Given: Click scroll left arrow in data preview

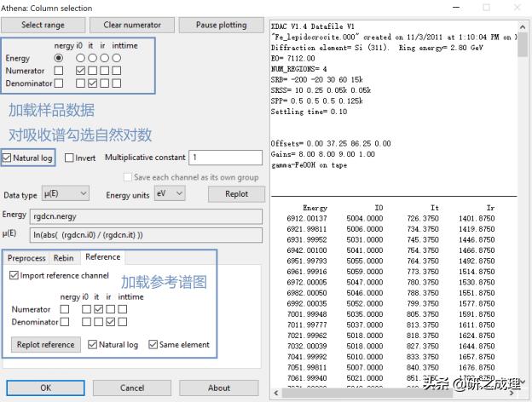Looking at the screenshot, I should pyautogui.click(x=276, y=393).
